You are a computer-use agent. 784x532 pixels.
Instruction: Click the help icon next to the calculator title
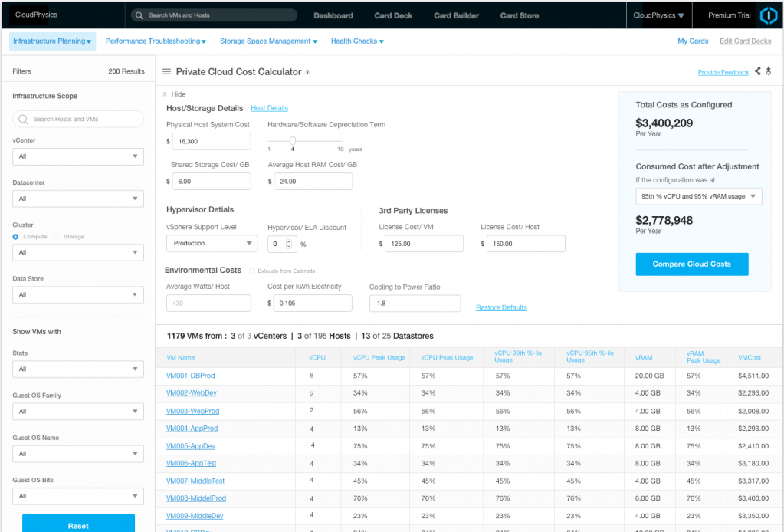(308, 72)
